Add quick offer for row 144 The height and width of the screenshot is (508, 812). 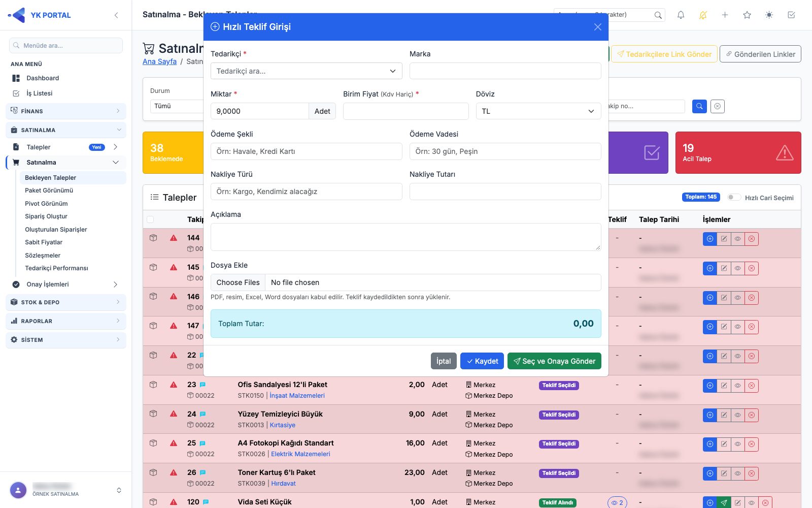(x=710, y=239)
